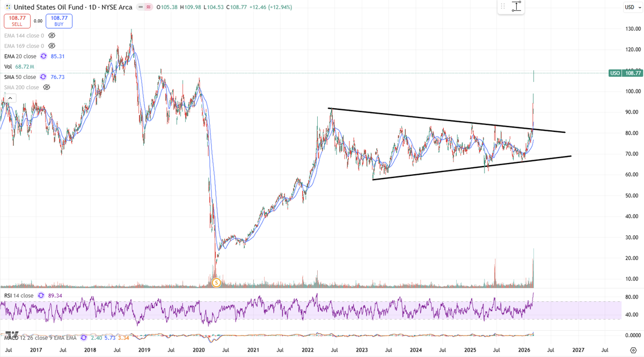Click the grey market status pill icon
This screenshot has height=357, width=644.
[141, 7]
